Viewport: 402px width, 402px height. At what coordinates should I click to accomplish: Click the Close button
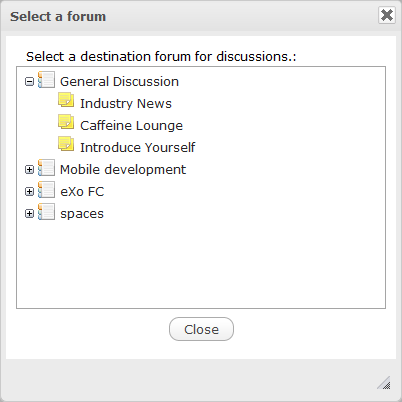pyautogui.click(x=201, y=329)
